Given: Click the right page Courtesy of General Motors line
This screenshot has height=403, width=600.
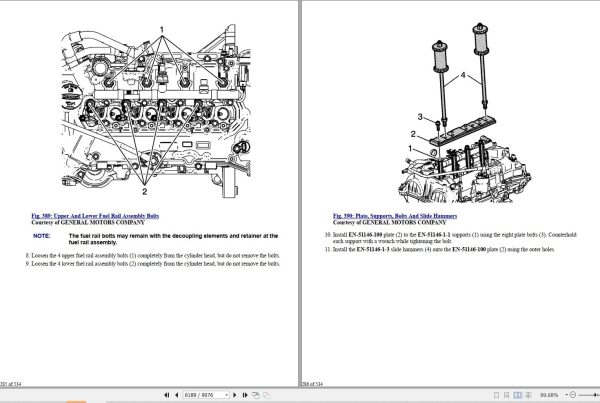Looking at the screenshot, I should pos(390,222).
